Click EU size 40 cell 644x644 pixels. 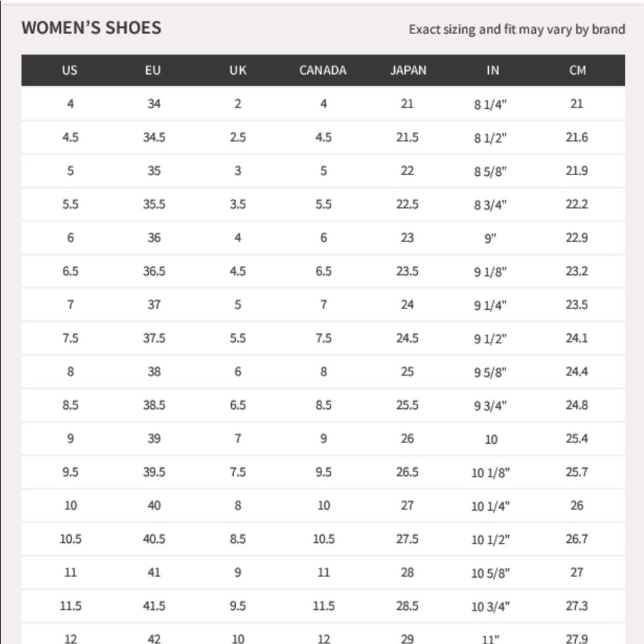(x=154, y=506)
